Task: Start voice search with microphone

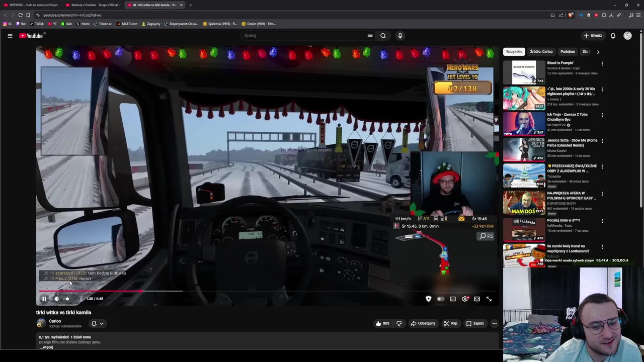Action: [x=400, y=36]
